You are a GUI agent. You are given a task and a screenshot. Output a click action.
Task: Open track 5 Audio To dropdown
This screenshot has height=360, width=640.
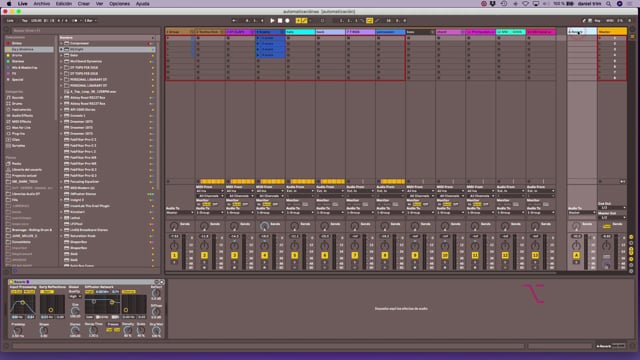click(300, 213)
